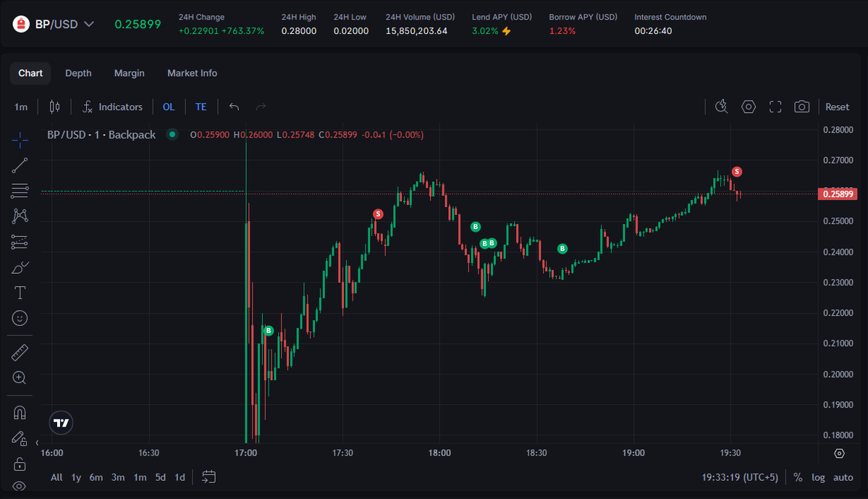
Task: Toggle percentage scale mode
Action: click(x=798, y=477)
